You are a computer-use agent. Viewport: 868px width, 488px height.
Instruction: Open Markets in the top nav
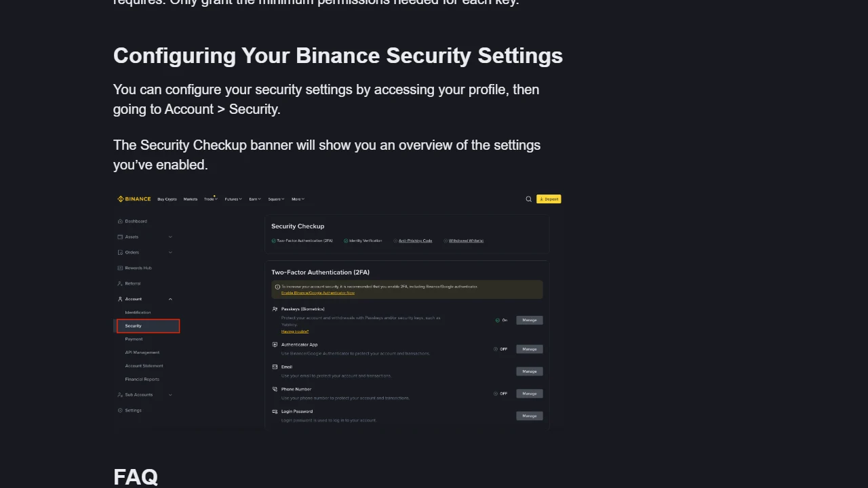tap(191, 199)
